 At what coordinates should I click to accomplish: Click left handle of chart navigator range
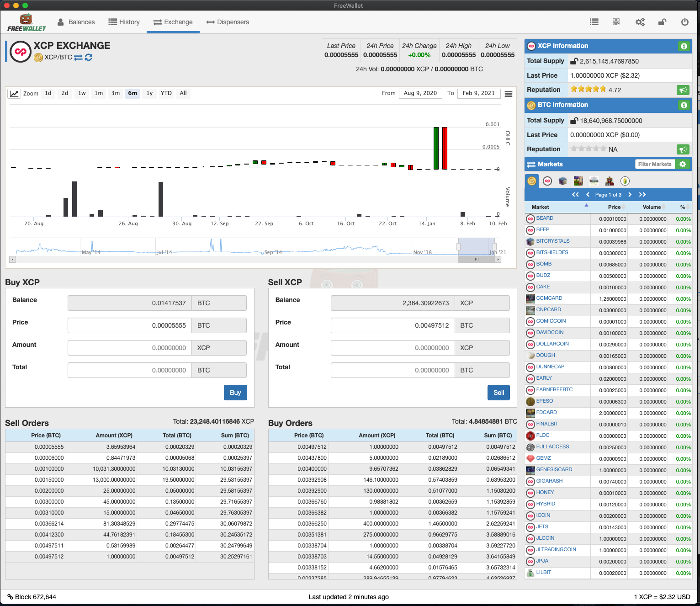(x=458, y=247)
